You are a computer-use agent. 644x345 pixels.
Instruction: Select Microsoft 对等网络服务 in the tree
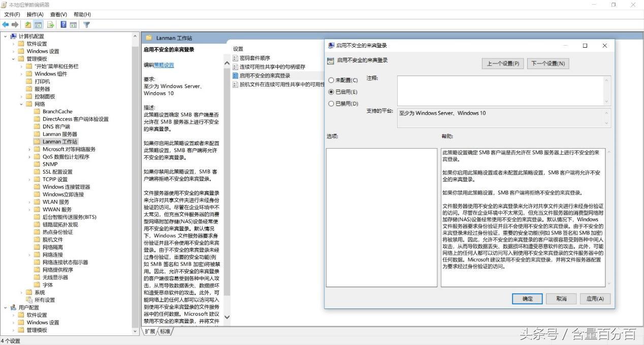tap(69, 149)
